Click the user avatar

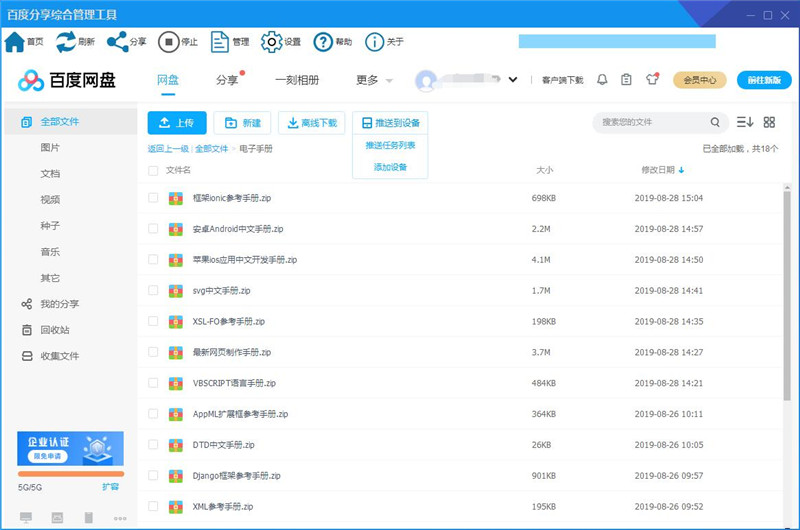[426, 80]
